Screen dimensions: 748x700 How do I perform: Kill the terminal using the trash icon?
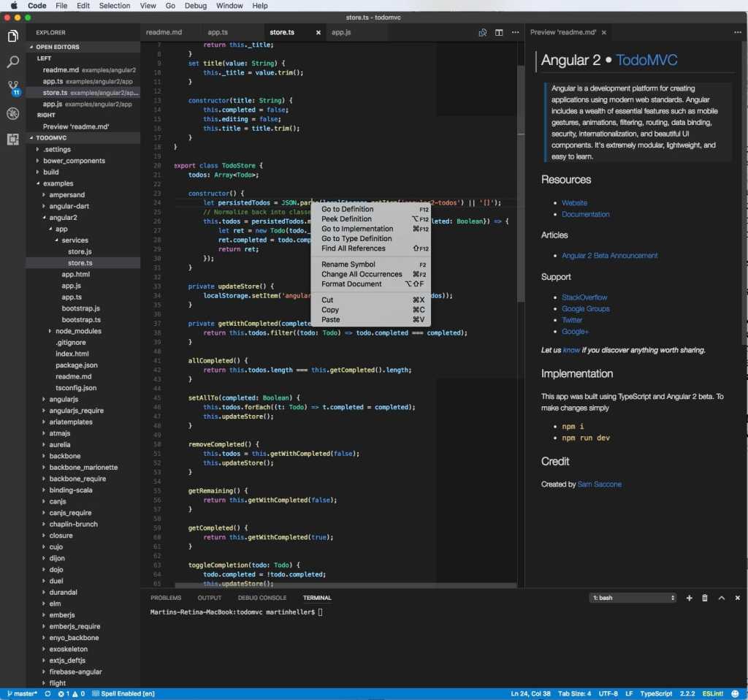[704, 598]
